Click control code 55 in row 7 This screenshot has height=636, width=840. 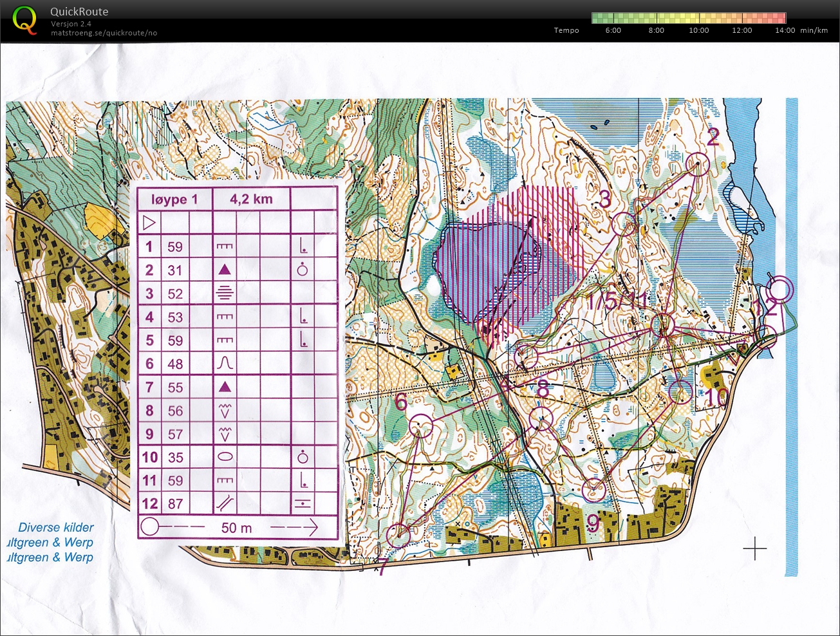click(x=175, y=388)
